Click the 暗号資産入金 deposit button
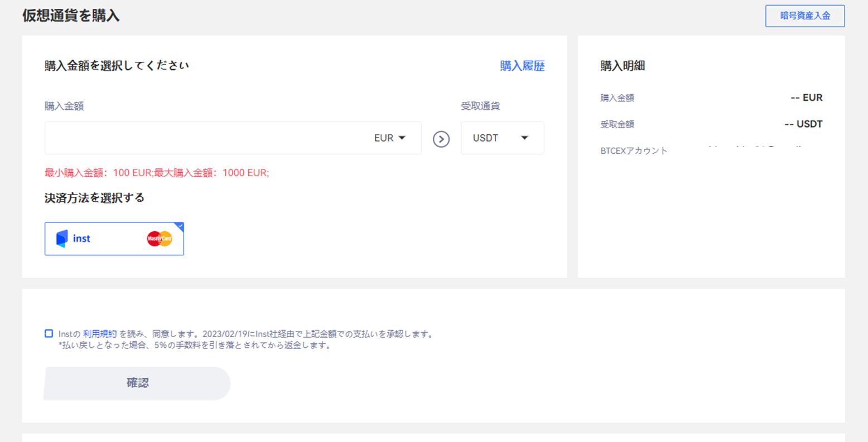Screen dimensions: 868x442 point(804,16)
